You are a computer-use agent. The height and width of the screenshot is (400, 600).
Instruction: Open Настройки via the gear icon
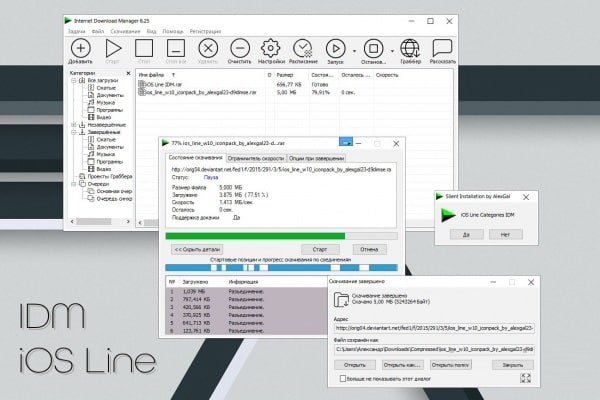tap(271, 49)
